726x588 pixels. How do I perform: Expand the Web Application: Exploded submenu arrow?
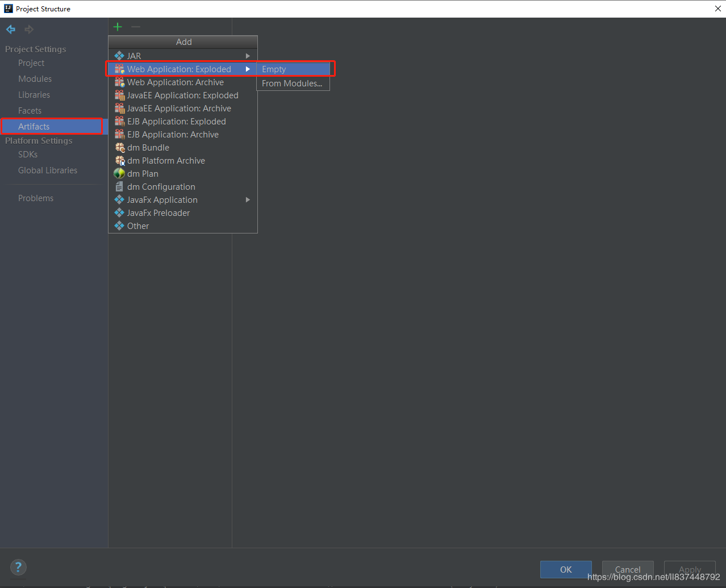(248, 69)
